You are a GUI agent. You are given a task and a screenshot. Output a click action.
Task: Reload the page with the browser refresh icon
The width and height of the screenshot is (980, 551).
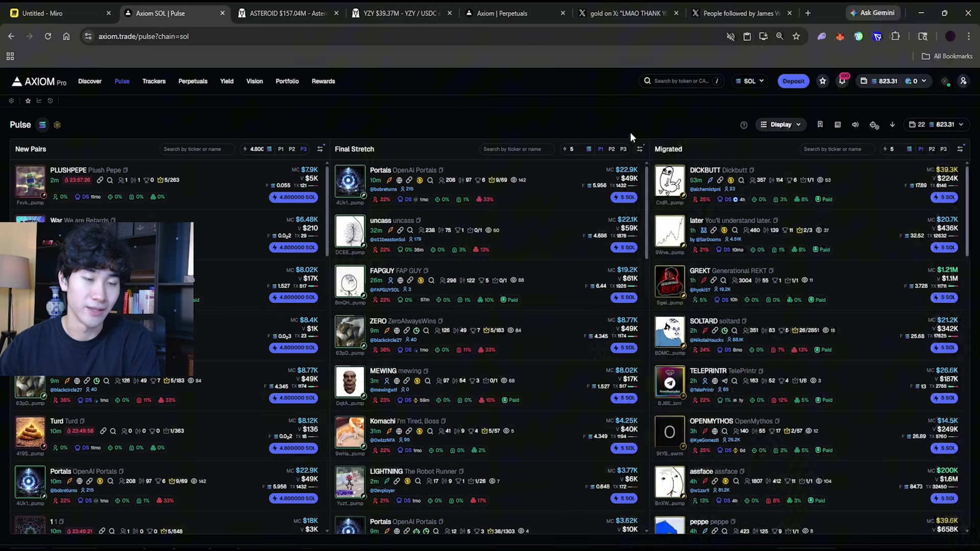(x=48, y=36)
